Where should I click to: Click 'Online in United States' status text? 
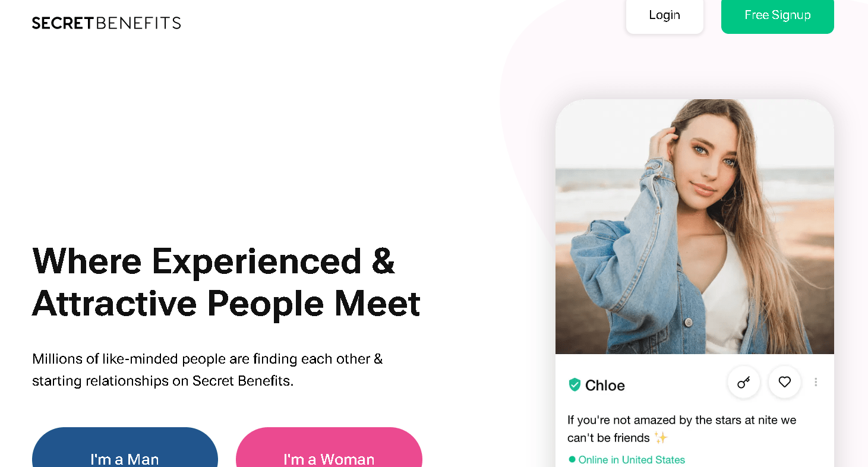click(x=632, y=459)
